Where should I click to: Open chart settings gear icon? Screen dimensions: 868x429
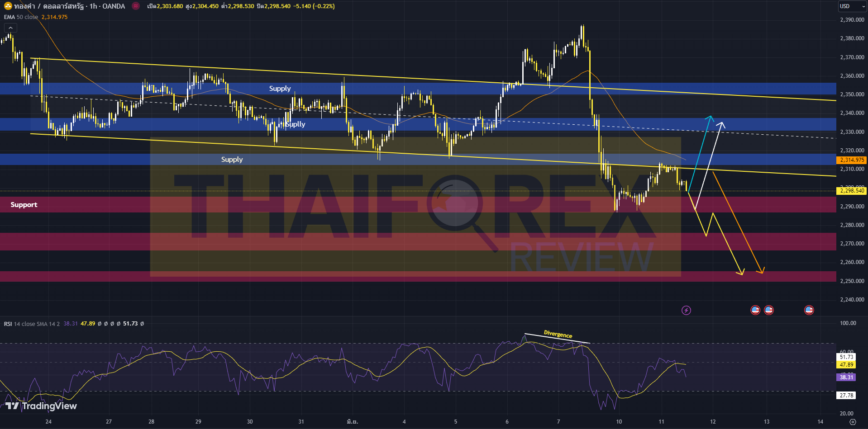click(853, 422)
